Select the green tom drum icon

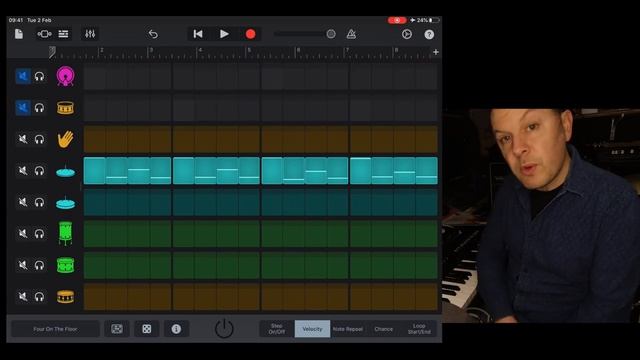[65, 265]
